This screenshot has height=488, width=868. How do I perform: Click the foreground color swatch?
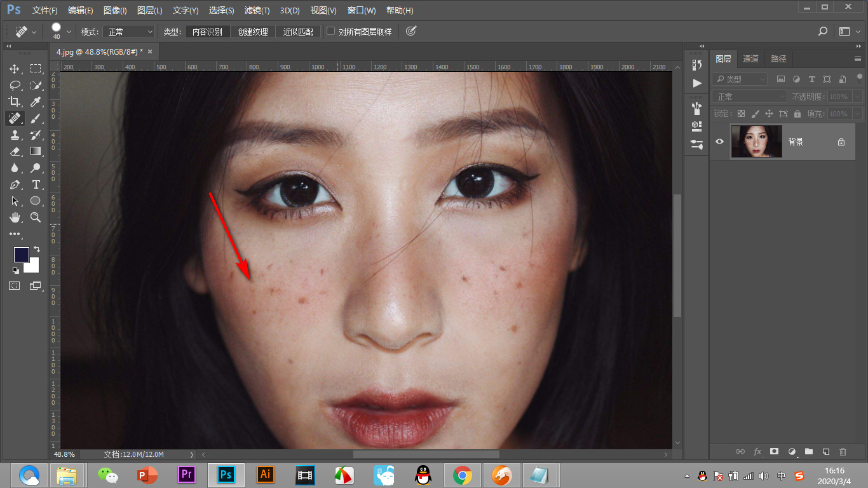22,255
